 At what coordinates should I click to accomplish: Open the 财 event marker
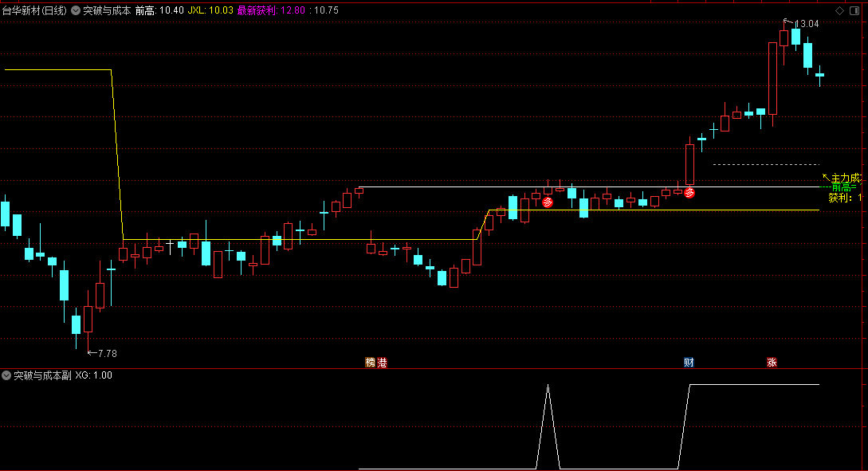tap(689, 363)
